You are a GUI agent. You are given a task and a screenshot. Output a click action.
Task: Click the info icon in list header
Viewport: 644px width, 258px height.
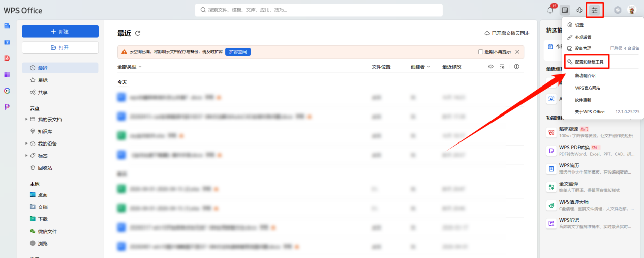pos(517,67)
